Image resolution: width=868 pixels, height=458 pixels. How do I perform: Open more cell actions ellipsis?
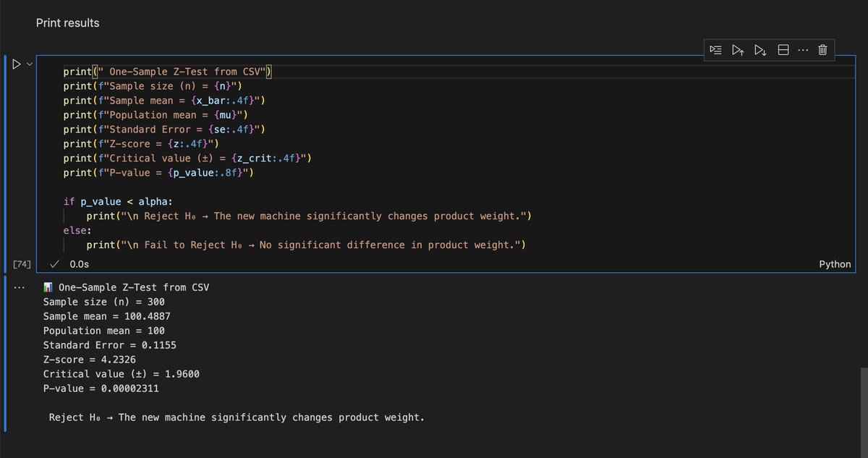click(x=802, y=50)
